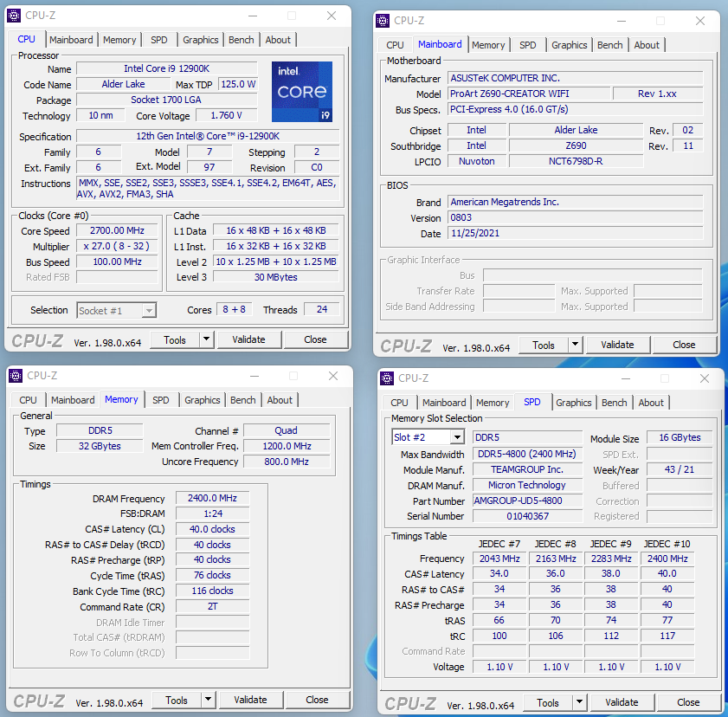Click Validate in the SPD window

point(622,702)
